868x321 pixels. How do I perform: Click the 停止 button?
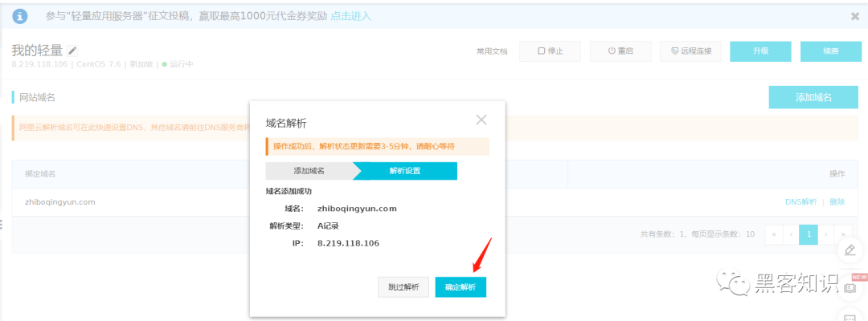tap(551, 51)
